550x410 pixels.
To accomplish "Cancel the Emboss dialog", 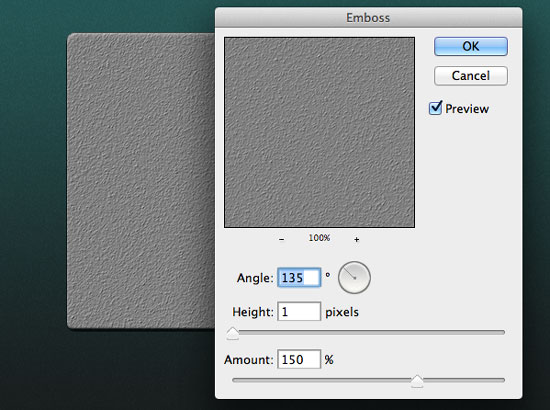I will (471, 76).
